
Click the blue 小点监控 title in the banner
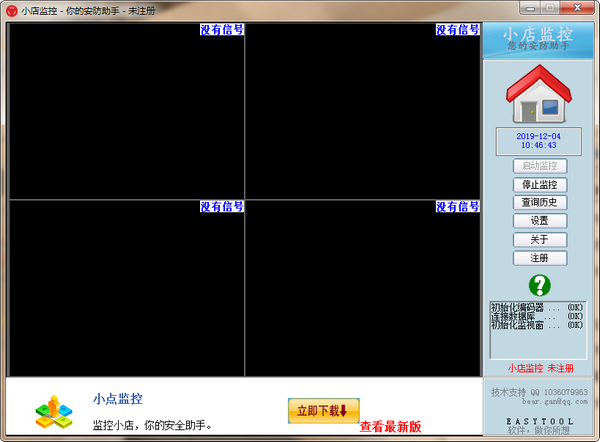point(118,398)
